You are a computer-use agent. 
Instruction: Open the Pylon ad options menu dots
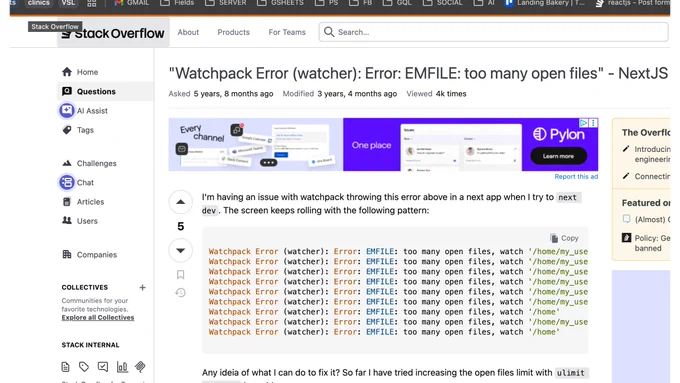[593, 123]
